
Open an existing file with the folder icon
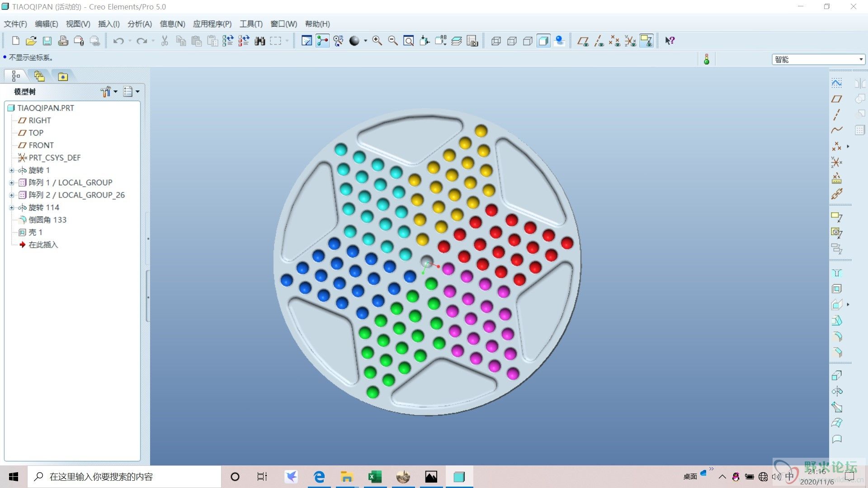31,41
